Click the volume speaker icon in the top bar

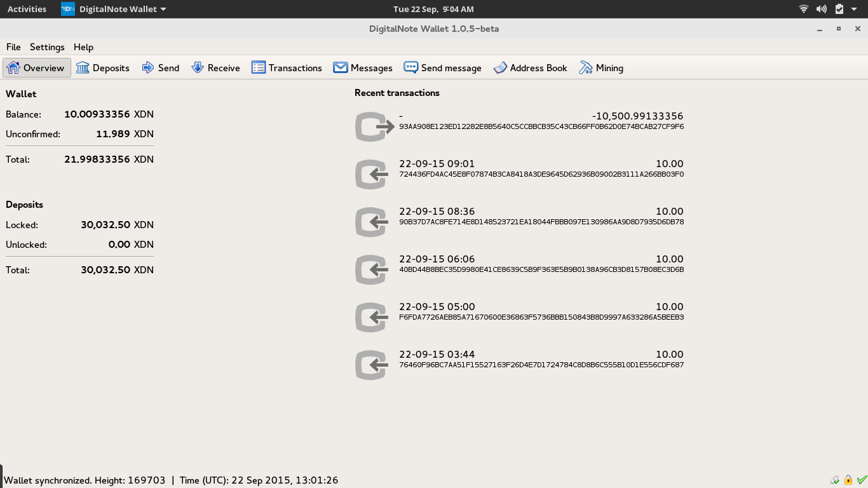pos(822,9)
